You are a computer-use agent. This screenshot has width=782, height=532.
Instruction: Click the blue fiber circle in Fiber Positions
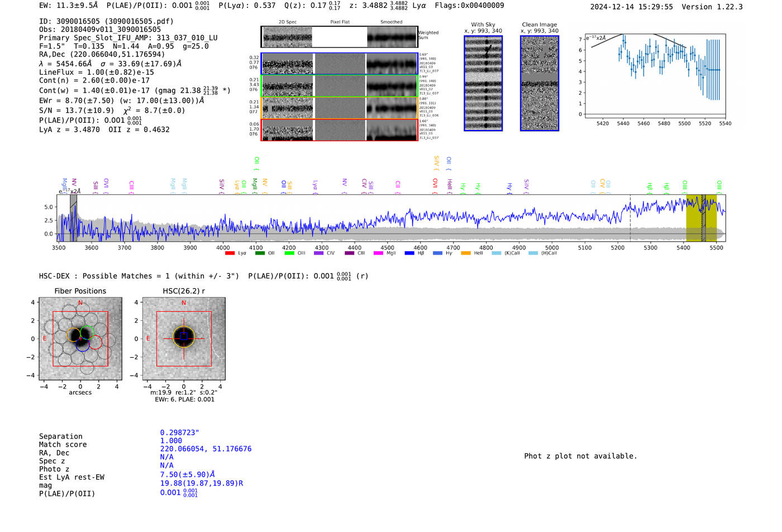tap(82, 344)
